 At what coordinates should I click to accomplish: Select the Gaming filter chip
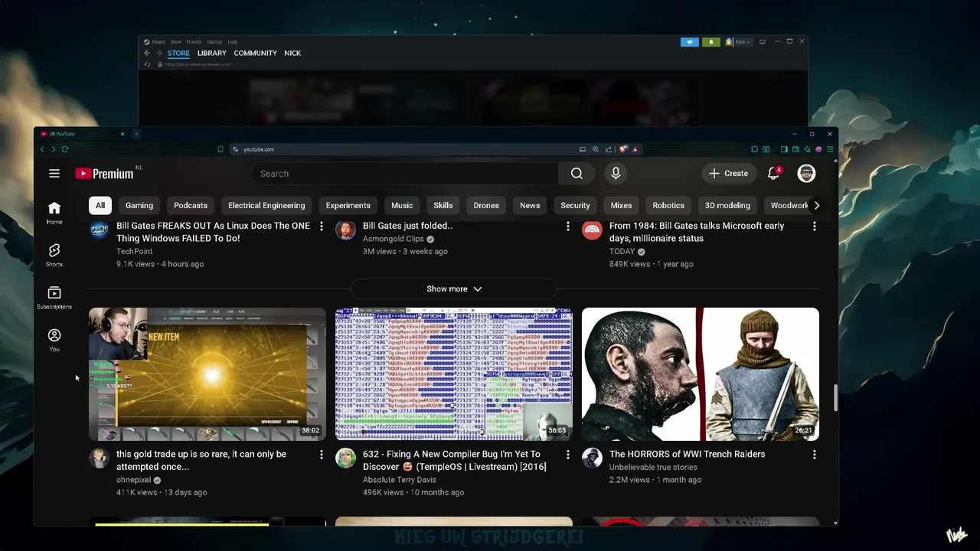click(139, 205)
